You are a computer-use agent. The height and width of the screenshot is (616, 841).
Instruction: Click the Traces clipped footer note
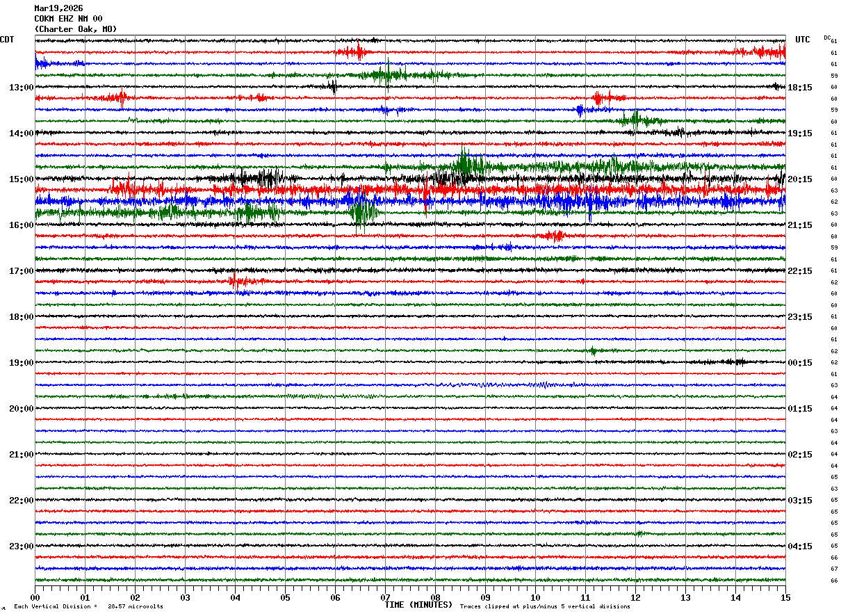click(545, 607)
